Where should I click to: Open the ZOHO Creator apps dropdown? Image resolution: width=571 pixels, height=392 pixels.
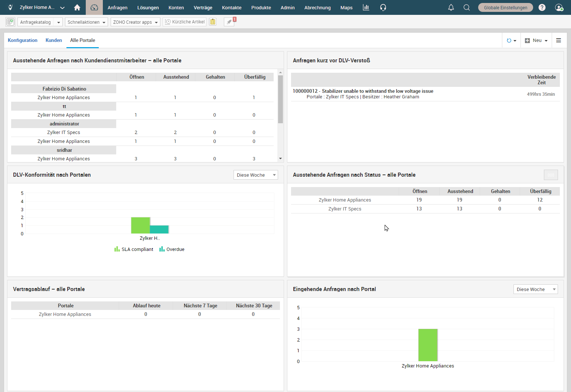point(135,22)
